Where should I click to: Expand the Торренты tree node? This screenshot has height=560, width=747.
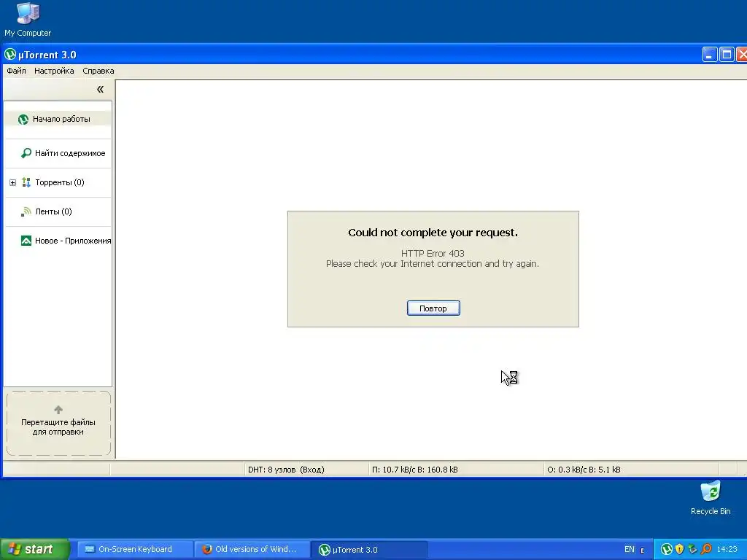pyautogui.click(x=13, y=182)
